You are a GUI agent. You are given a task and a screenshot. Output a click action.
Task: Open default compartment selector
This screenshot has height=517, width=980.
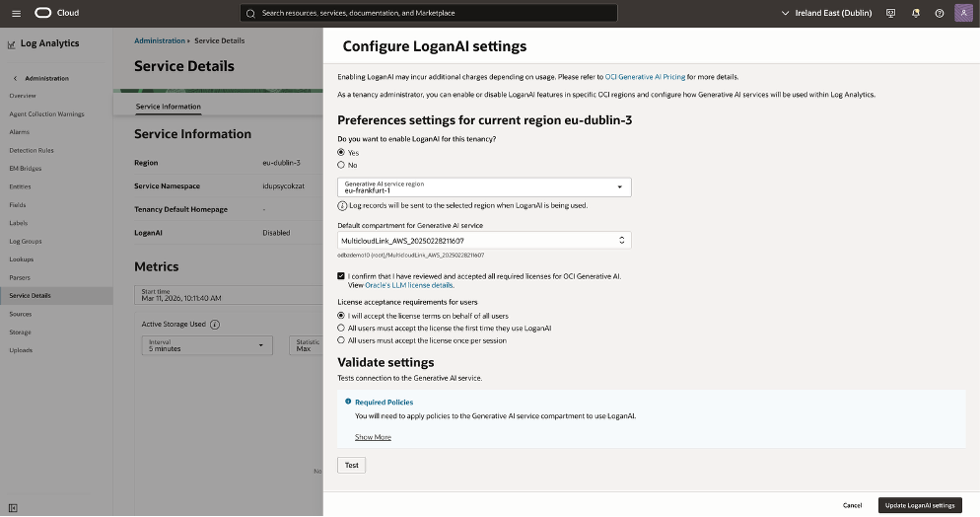click(484, 240)
